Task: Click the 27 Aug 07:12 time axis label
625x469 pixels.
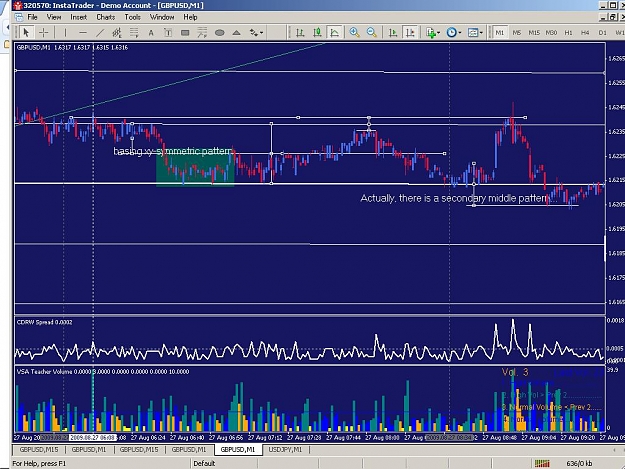Action: 265,438
